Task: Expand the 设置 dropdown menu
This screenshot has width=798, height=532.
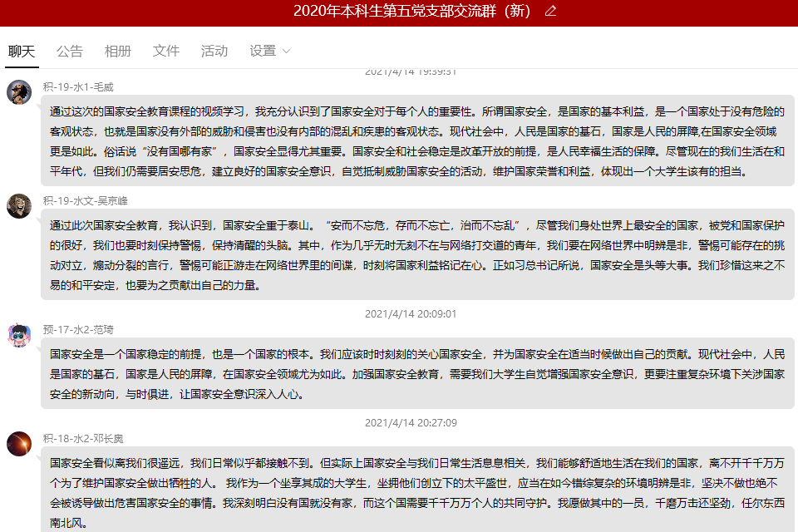Action: [x=269, y=51]
